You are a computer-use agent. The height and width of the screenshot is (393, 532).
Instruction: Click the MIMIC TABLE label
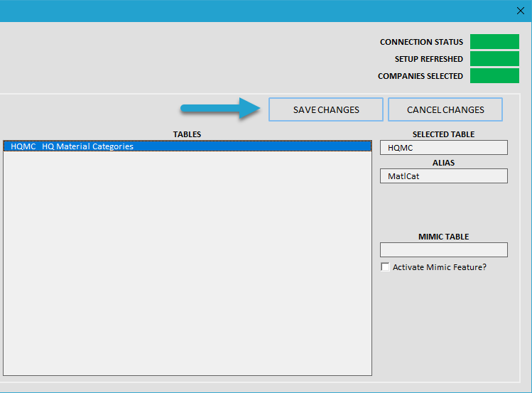pyautogui.click(x=443, y=237)
